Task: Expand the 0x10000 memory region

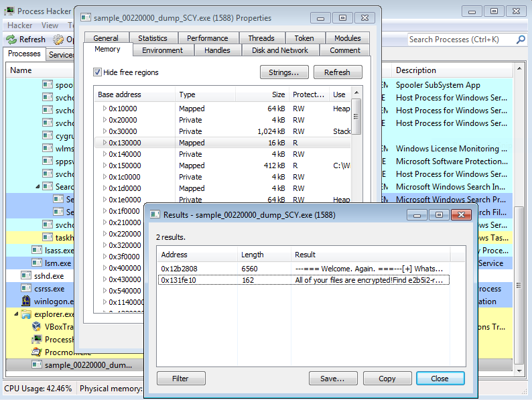Action: click(105, 109)
